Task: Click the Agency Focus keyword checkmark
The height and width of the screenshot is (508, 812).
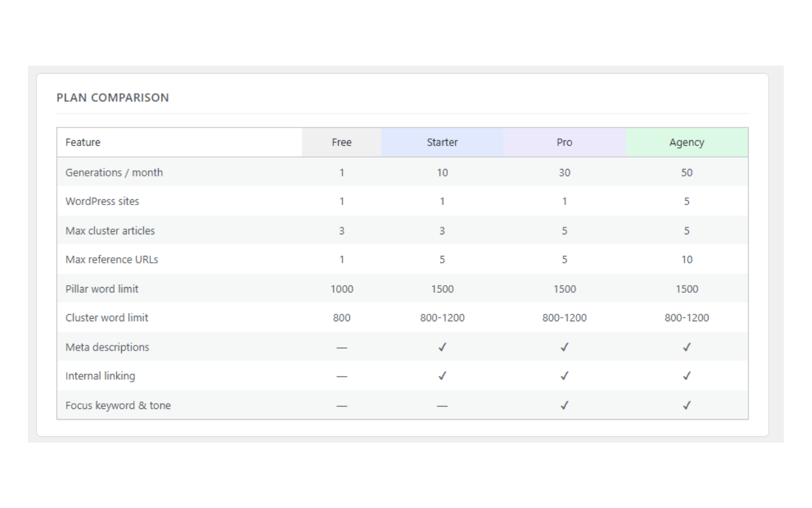Action: point(687,405)
